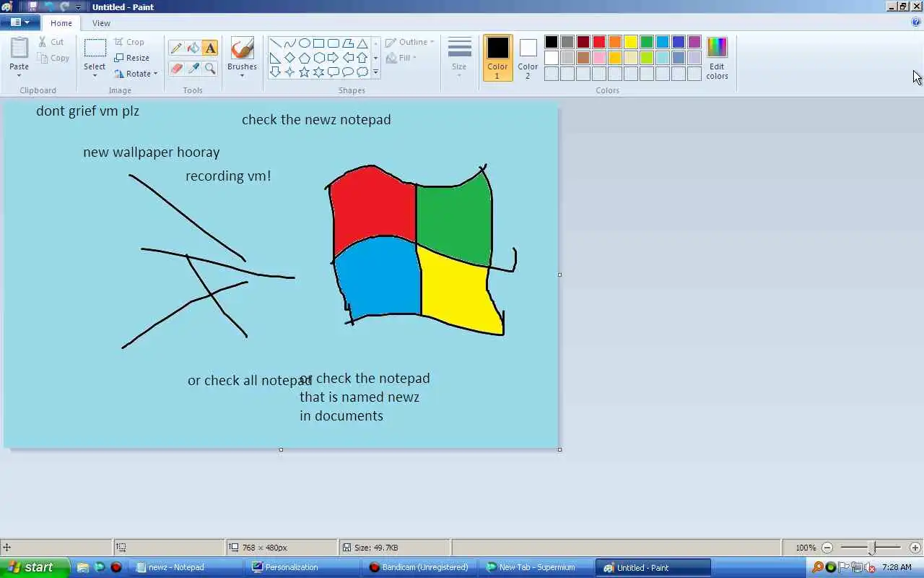This screenshot has width=924, height=578.
Task: Pick the green color swatch
Action: 647,42
